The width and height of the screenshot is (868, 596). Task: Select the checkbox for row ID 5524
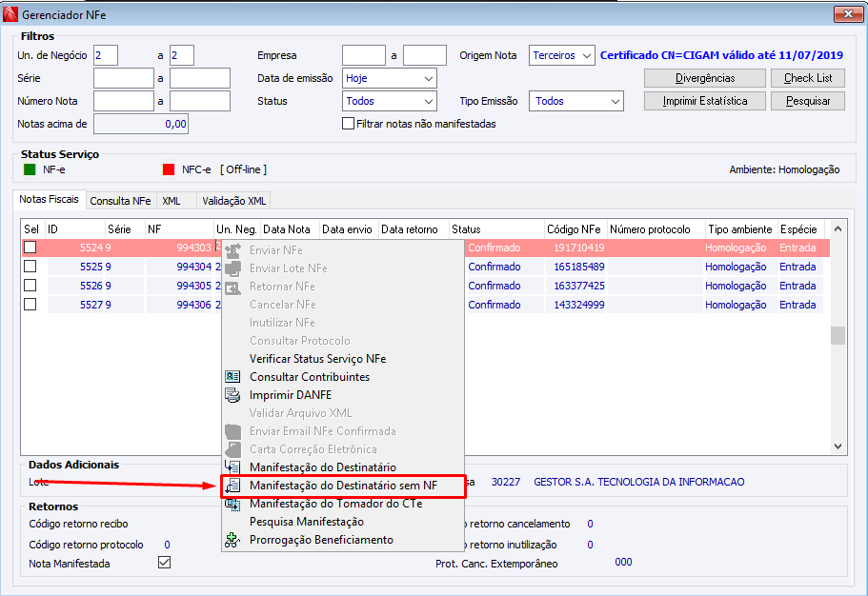coord(30,248)
